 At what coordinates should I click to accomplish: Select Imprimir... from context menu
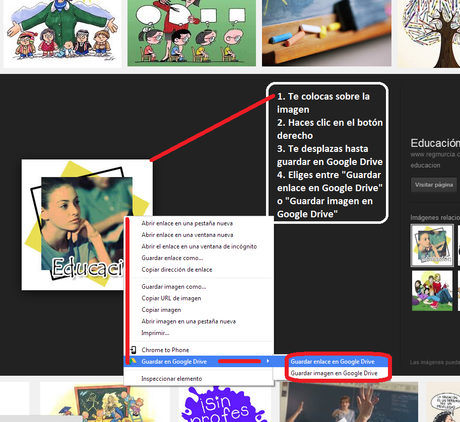155,333
